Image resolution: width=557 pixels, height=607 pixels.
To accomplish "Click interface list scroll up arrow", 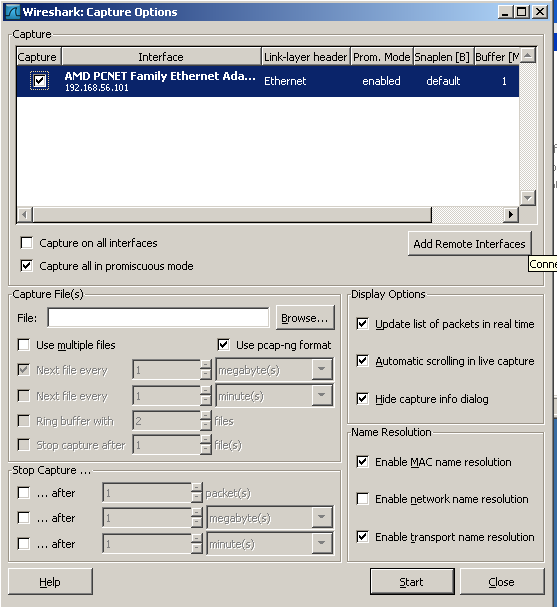I will 528,55.
